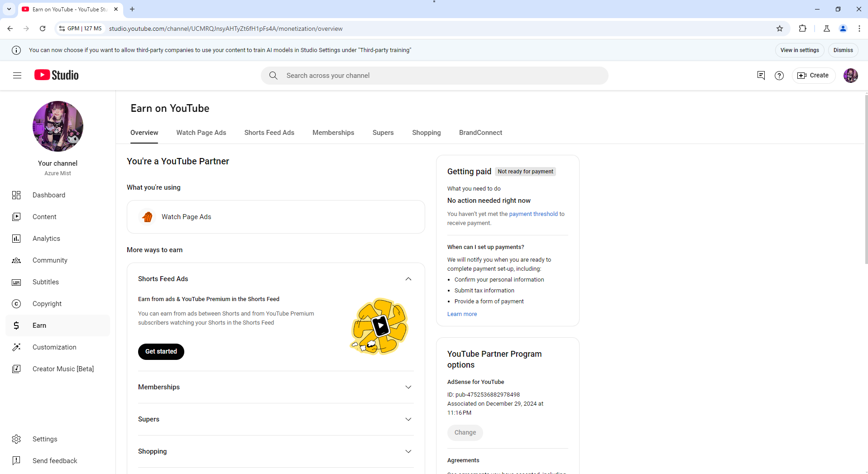Click the Get started button
The height and width of the screenshot is (474, 868).
161,351
